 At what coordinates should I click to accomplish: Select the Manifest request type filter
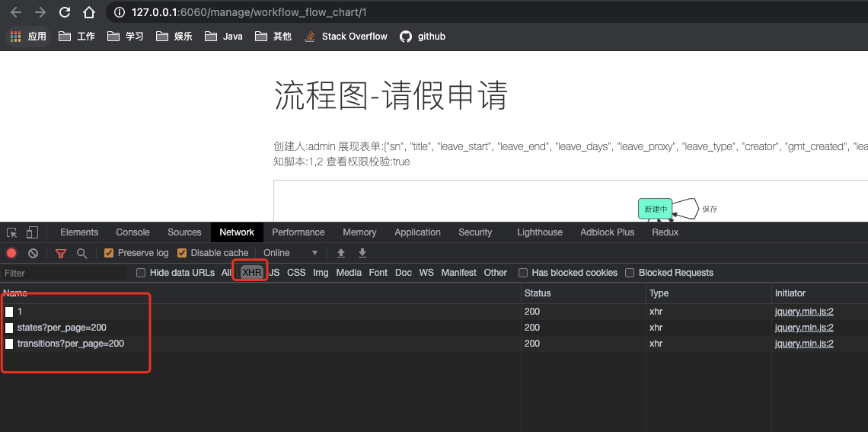point(458,273)
